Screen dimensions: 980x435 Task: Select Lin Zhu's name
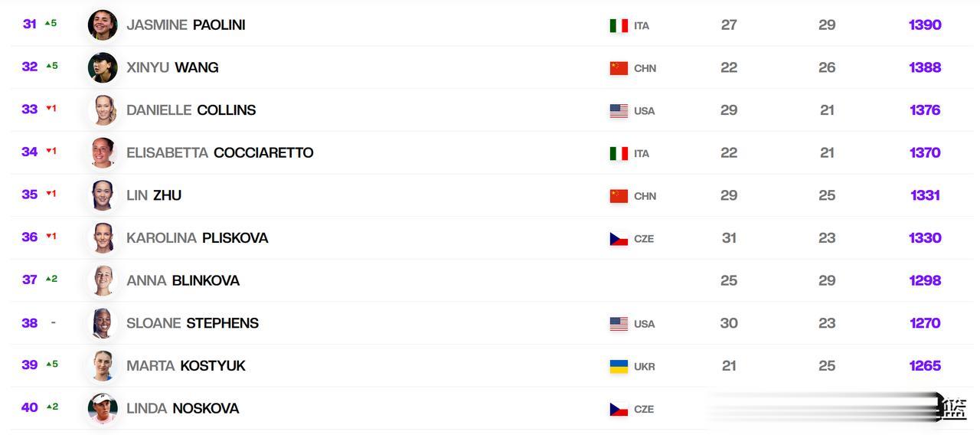154,195
